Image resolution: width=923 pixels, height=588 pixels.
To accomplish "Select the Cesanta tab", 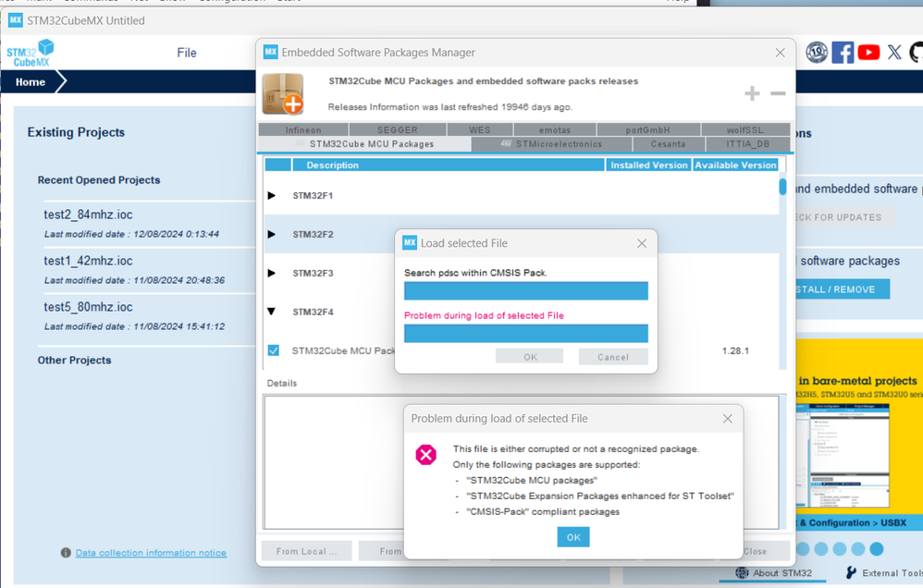I will click(668, 144).
